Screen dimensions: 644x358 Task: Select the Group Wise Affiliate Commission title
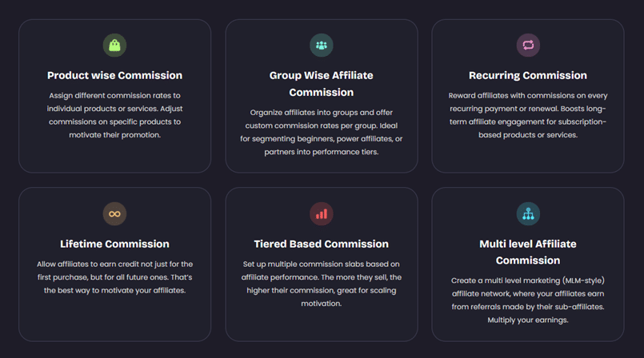click(x=321, y=84)
